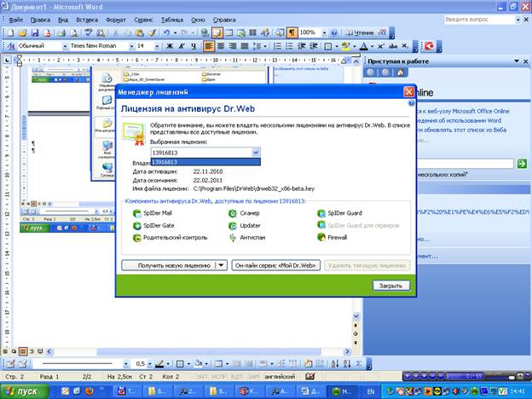532x399 pixels.
Task: Open the Правка menu
Action: point(40,20)
